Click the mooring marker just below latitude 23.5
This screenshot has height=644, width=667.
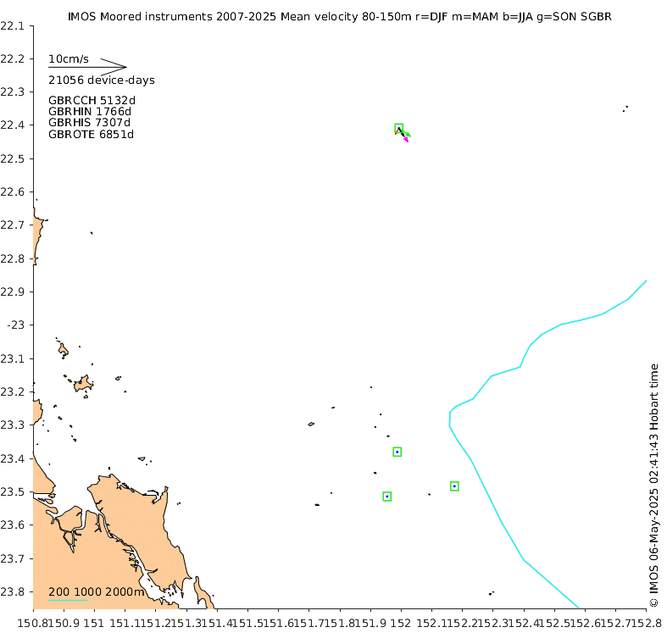point(386,497)
